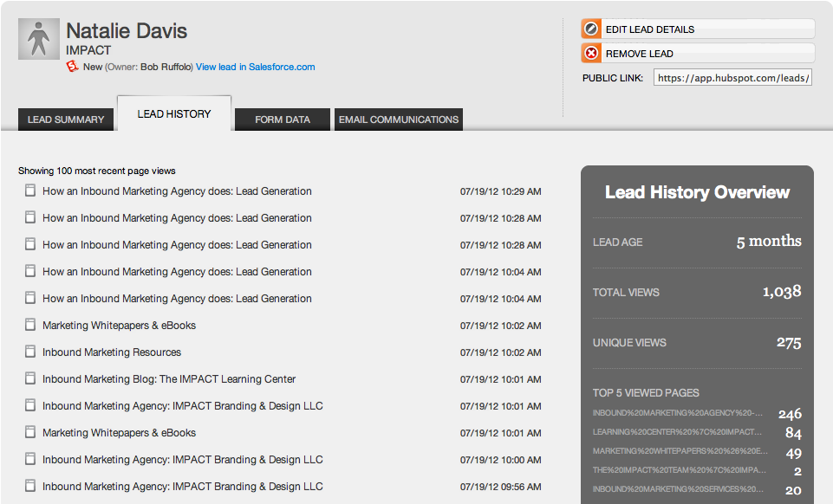Open the Email Communications tab
The height and width of the screenshot is (504, 833).
click(399, 120)
